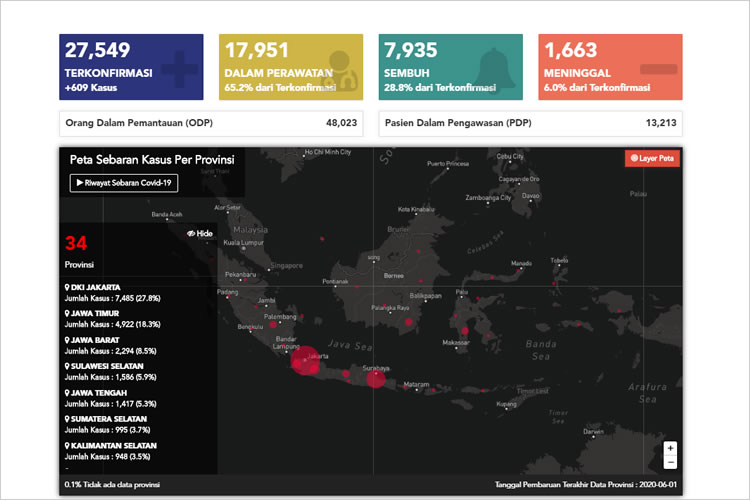Open Pasien Dalam Pengawasan (PDP) row
Viewport: 750px width, 500px height.
(530, 123)
